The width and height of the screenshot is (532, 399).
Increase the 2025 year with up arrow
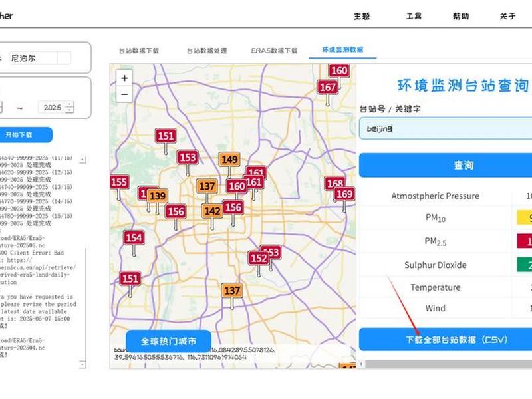70,104
